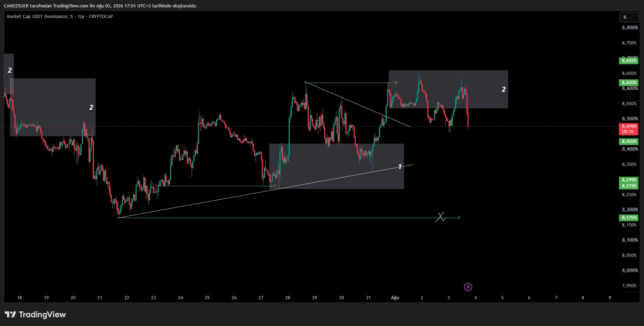Click date 3 on the time axis
This screenshot has height=326, width=644.
click(x=449, y=298)
